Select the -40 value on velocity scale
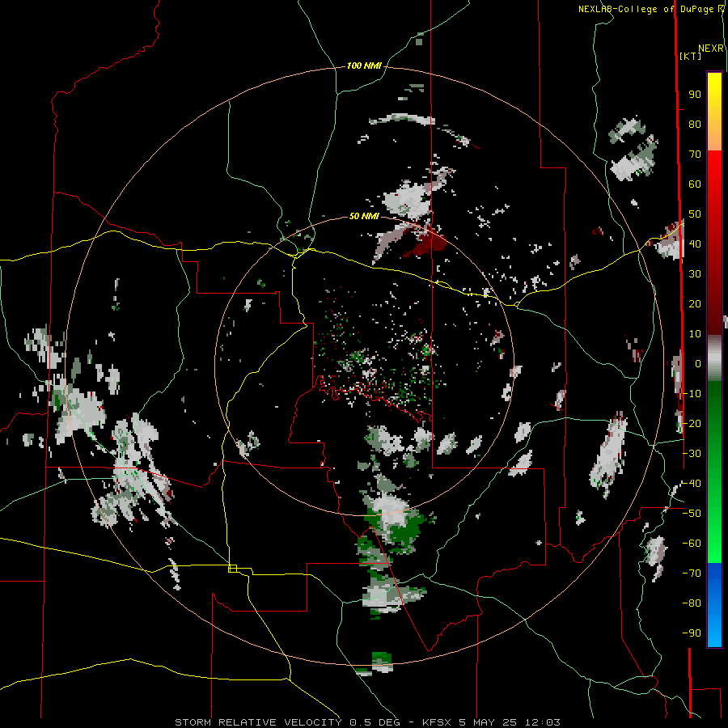Viewport: 728px width, 728px height. (692, 484)
